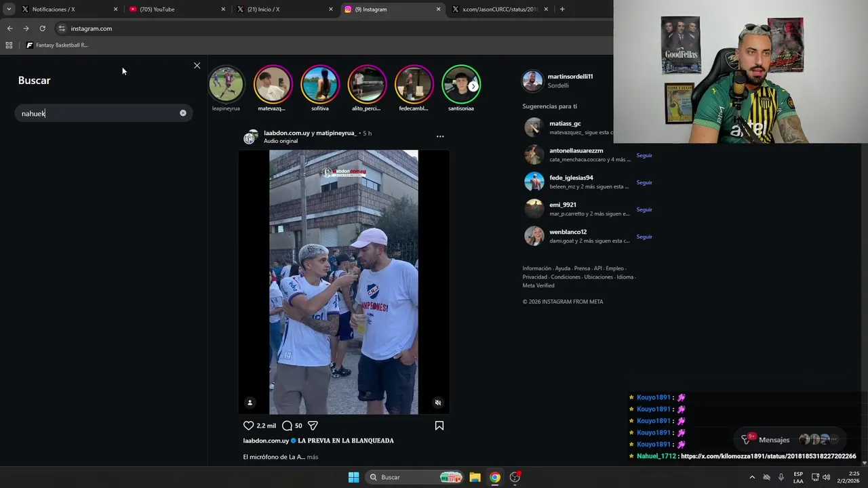
Task: Open the tab search dropdown arrow
Action: [x=9, y=9]
